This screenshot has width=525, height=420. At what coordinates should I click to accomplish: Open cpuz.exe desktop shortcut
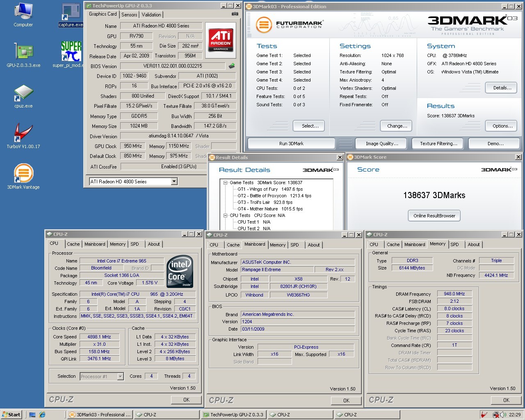[23, 96]
